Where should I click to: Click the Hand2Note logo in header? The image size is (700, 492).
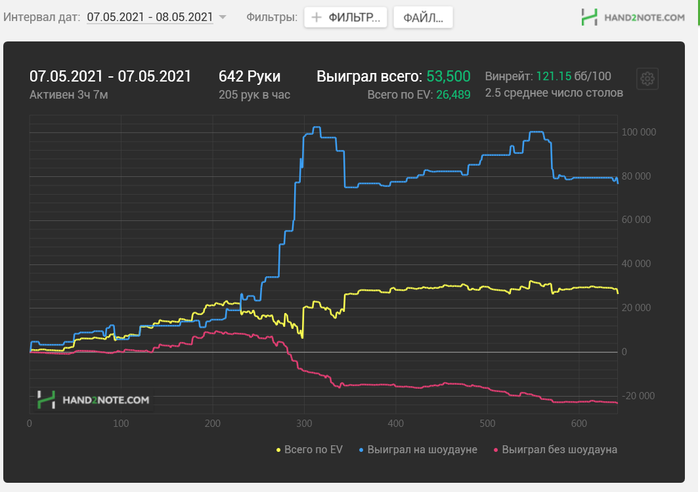[x=633, y=17]
